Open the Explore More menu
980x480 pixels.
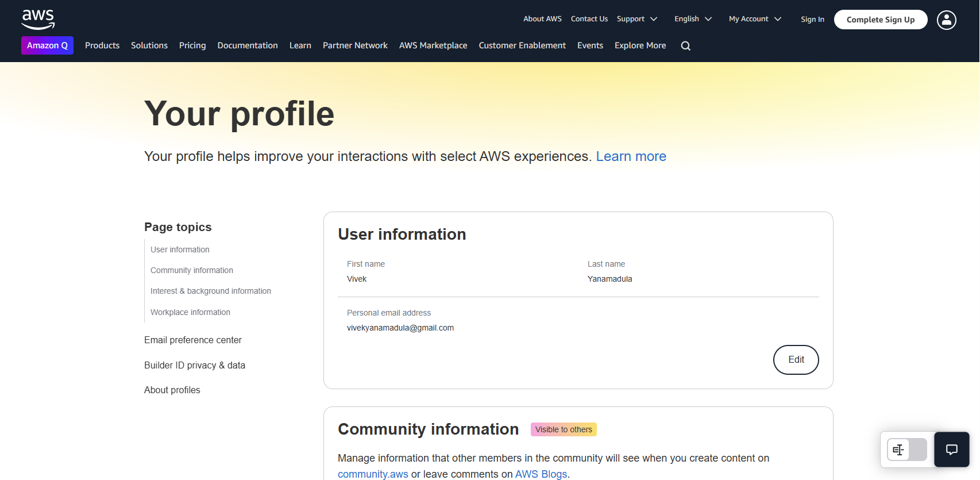[641, 45]
